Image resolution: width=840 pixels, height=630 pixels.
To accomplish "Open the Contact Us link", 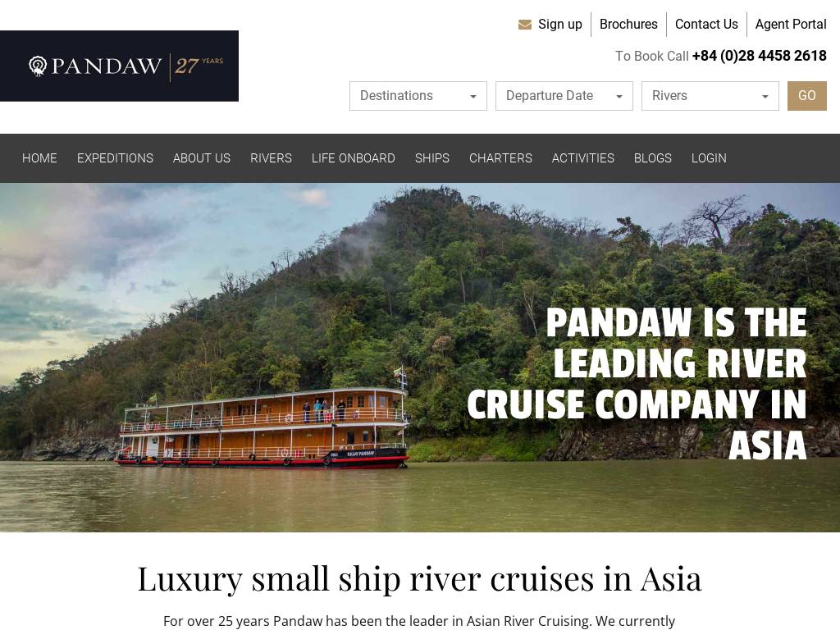I will click(x=706, y=25).
